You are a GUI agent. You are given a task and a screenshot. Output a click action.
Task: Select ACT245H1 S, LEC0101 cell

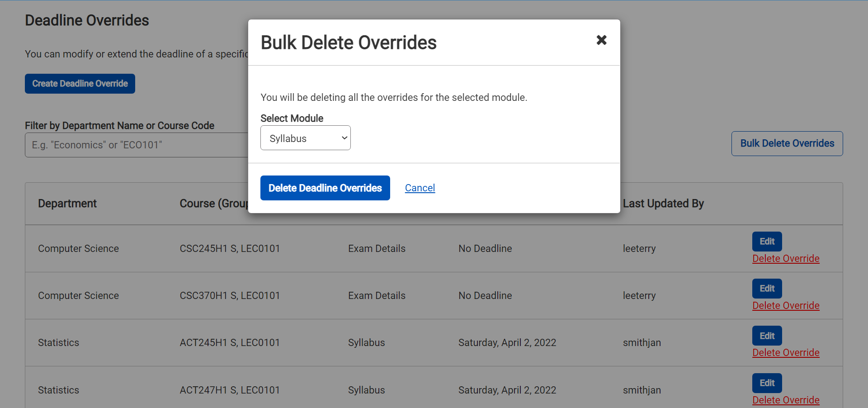click(x=230, y=342)
